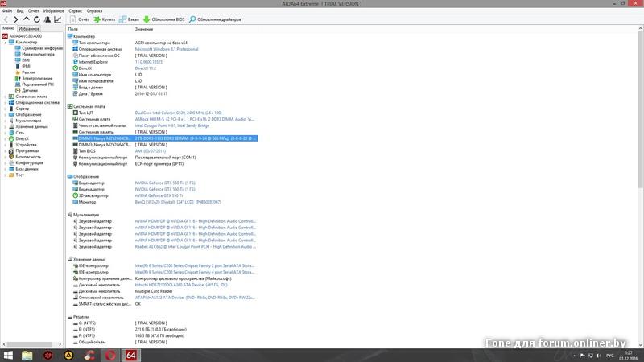Select the IPMI tree item
This screenshot has height=362, width=644.
[23, 66]
